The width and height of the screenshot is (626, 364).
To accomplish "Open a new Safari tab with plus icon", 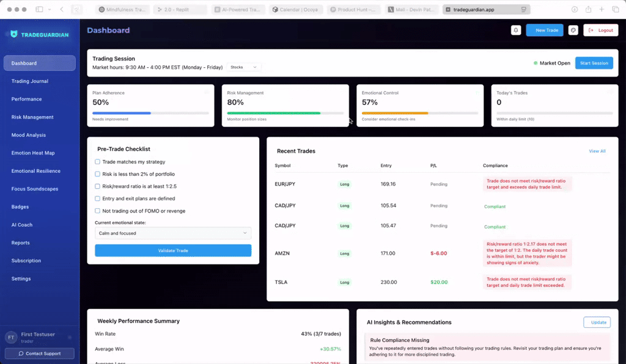I will [x=602, y=10].
